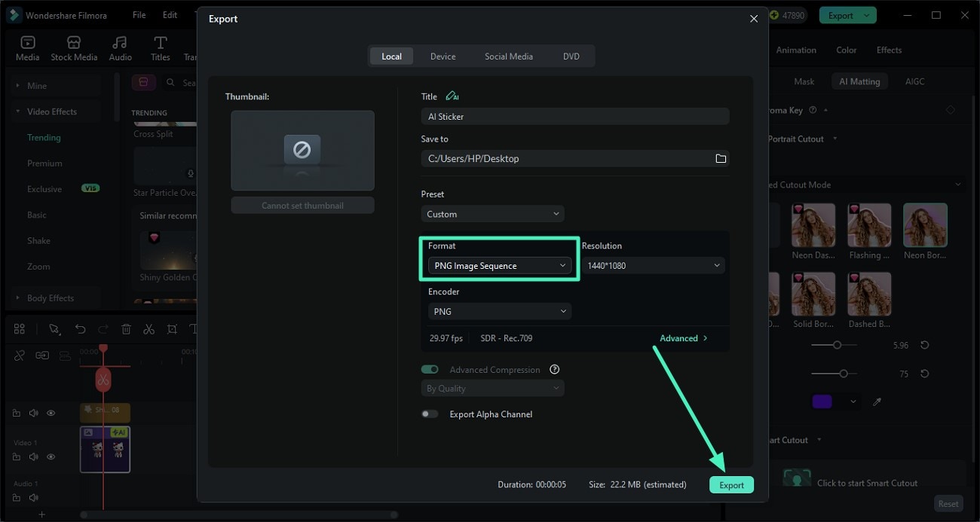Click the timeline auto-link icon
The width and height of the screenshot is (980, 522).
point(42,356)
